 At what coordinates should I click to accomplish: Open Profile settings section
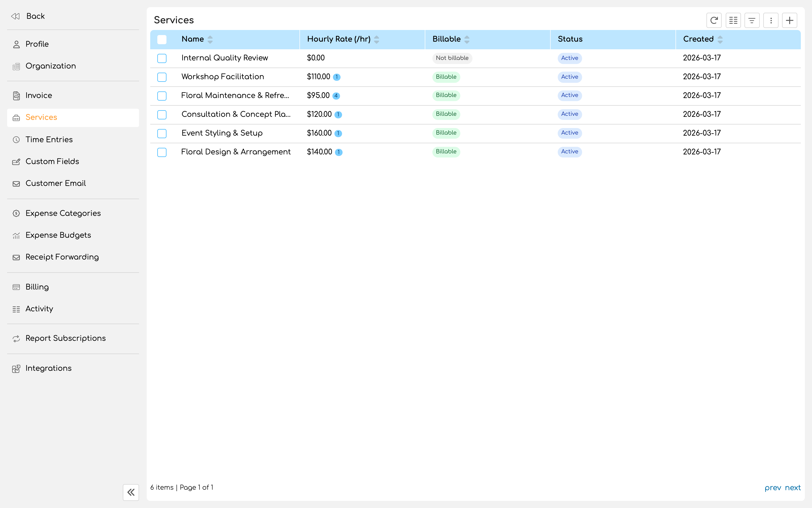coord(73,44)
